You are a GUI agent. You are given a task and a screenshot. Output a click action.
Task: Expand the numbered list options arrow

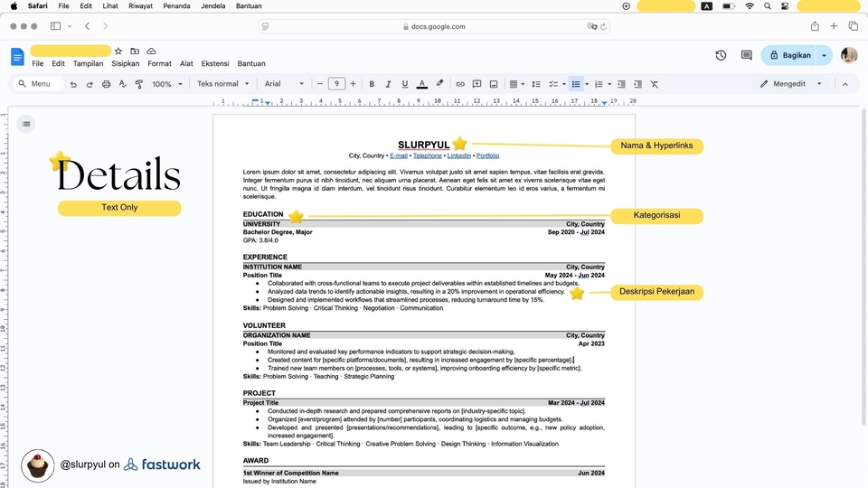(609, 84)
